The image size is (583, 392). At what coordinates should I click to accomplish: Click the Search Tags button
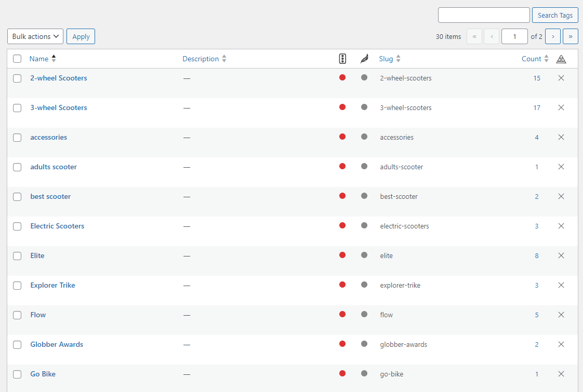click(555, 15)
